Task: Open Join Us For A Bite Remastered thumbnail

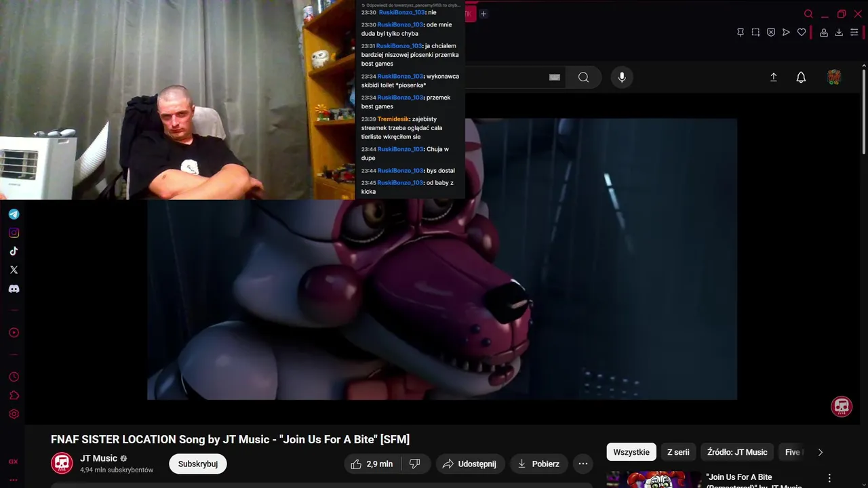Action: tap(654, 480)
